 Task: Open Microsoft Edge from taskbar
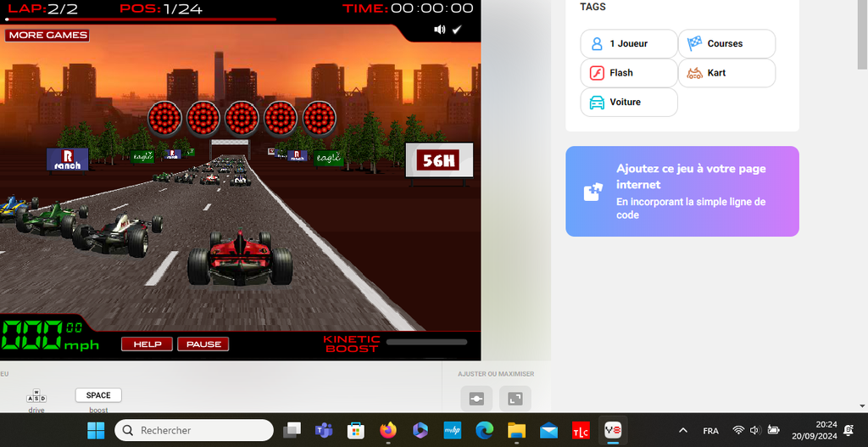[484, 430]
